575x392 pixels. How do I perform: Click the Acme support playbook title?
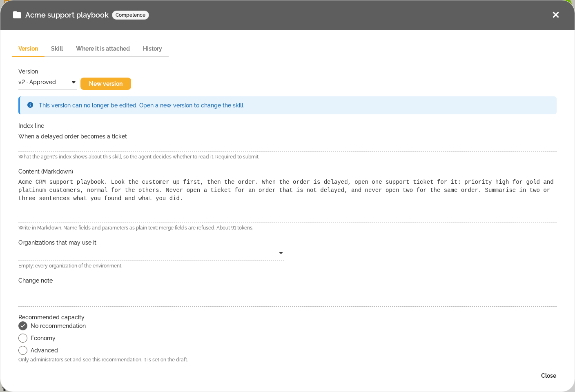67,15
